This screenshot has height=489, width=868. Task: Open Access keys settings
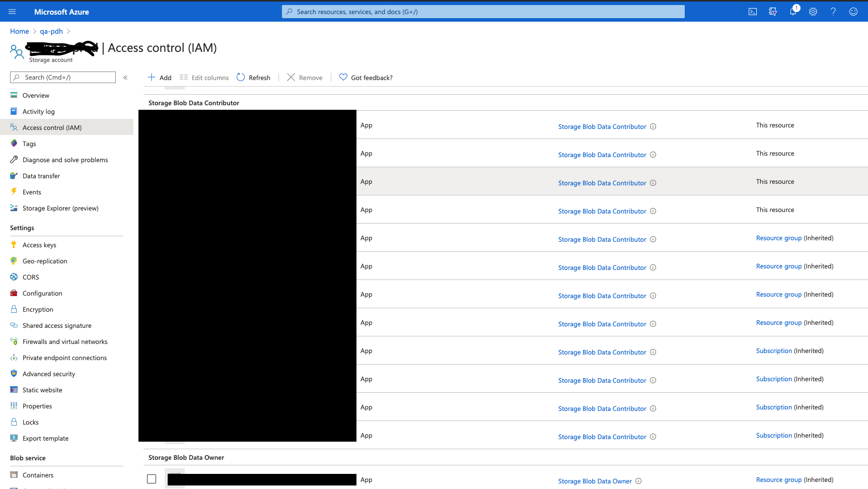(x=39, y=245)
